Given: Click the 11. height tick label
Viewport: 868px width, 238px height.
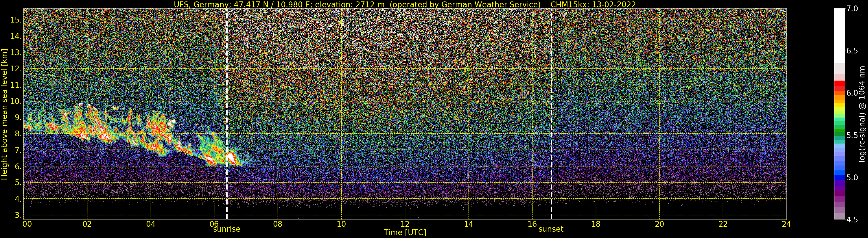Looking at the screenshot, I should (x=16, y=85).
